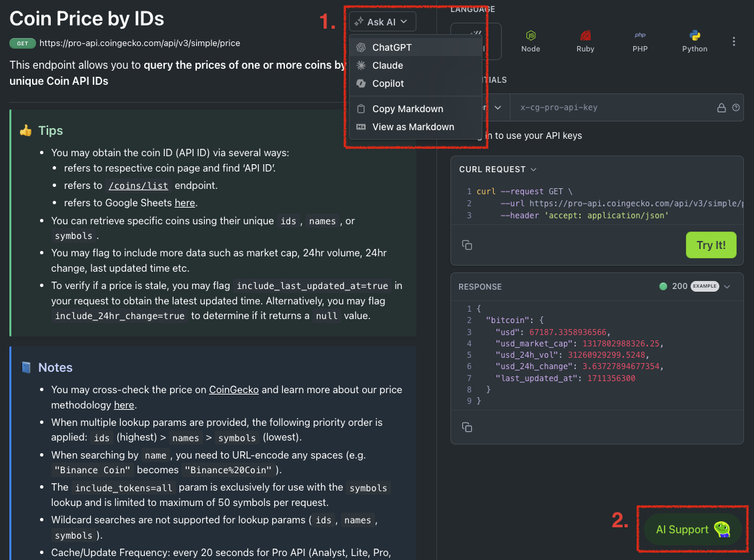
Task: Select View as Markdown menu entry
Action: point(416,127)
